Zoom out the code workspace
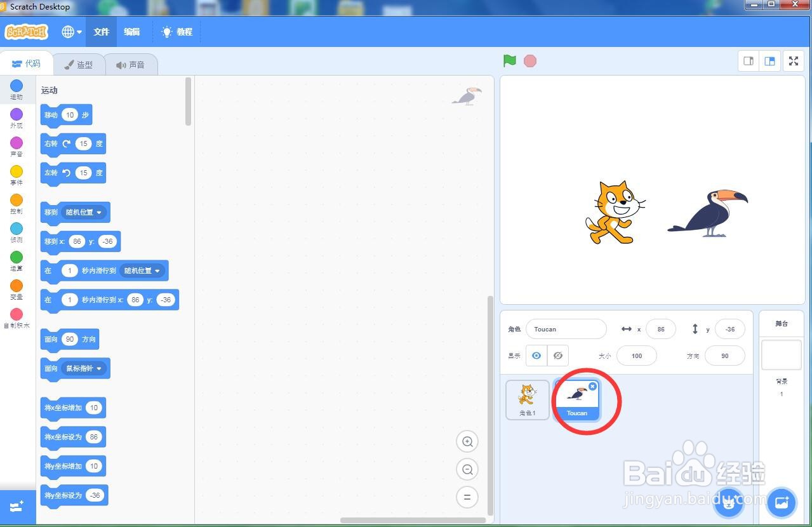This screenshot has height=527, width=812. pyautogui.click(x=467, y=469)
